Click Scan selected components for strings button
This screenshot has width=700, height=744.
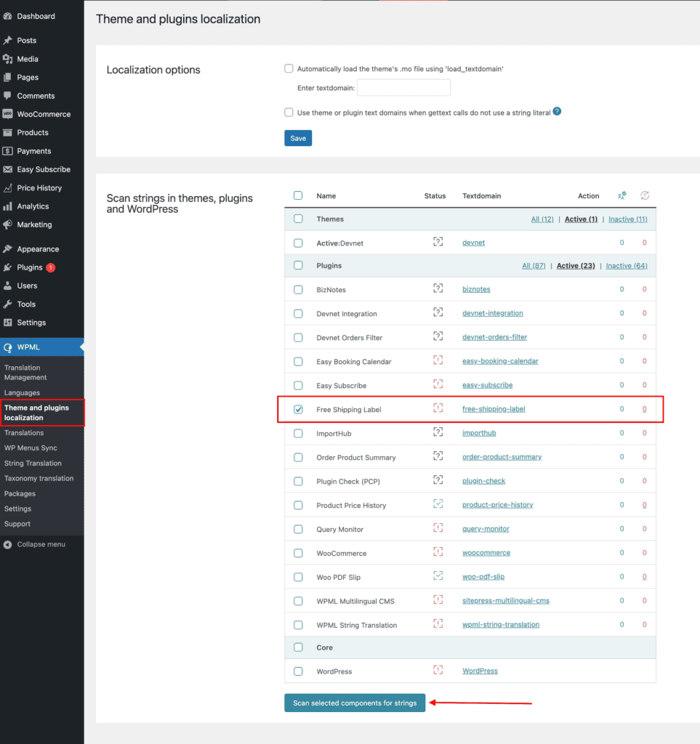355,703
